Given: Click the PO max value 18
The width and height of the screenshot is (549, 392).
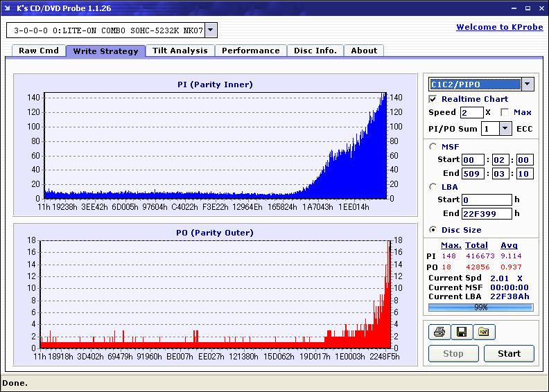Looking at the screenshot, I should (x=446, y=267).
